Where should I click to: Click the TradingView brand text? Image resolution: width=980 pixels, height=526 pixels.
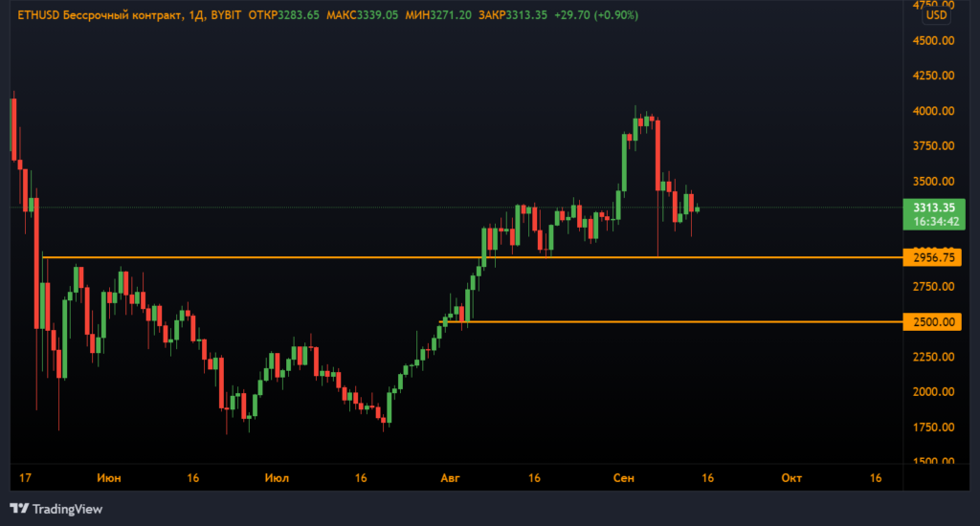coord(67,509)
